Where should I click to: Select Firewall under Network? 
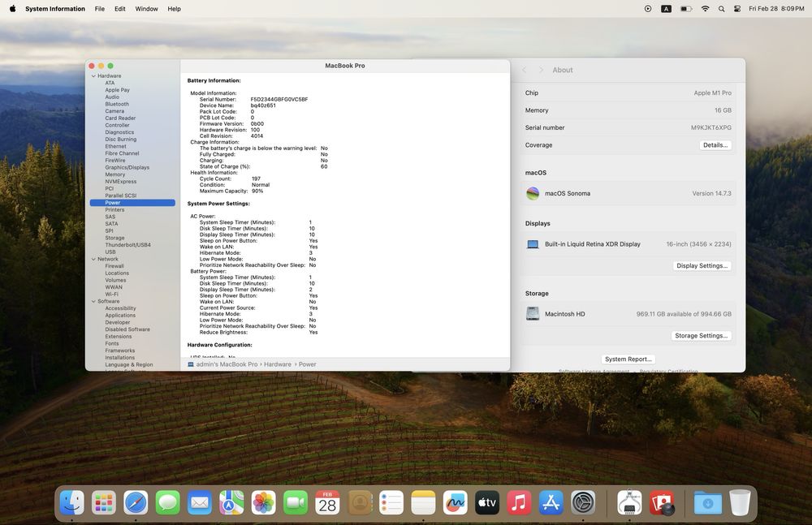pyautogui.click(x=114, y=266)
